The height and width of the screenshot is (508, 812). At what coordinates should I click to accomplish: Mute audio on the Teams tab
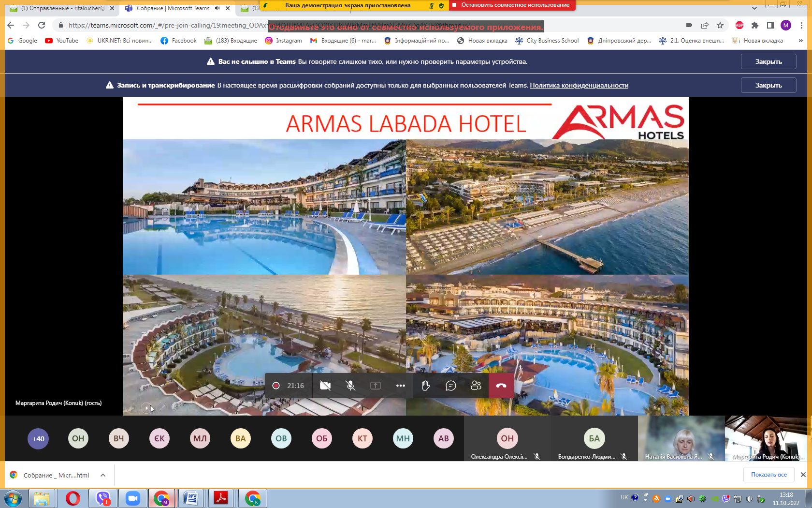tap(217, 8)
